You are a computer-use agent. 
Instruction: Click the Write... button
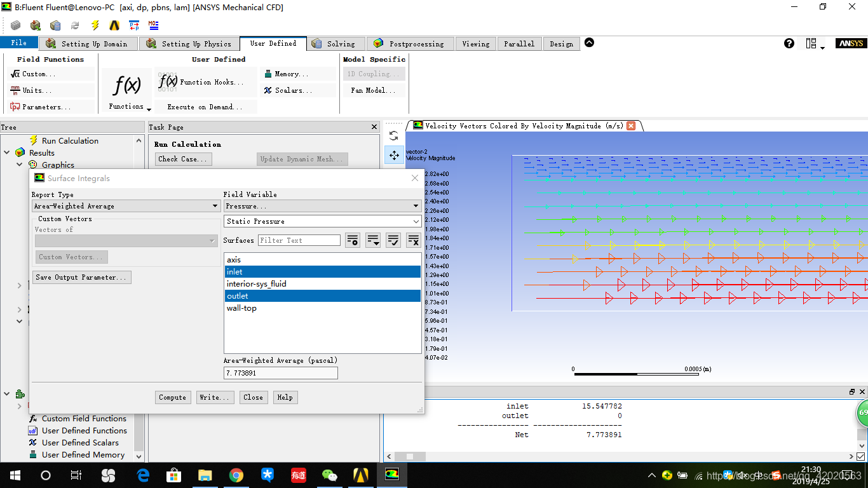tap(214, 397)
